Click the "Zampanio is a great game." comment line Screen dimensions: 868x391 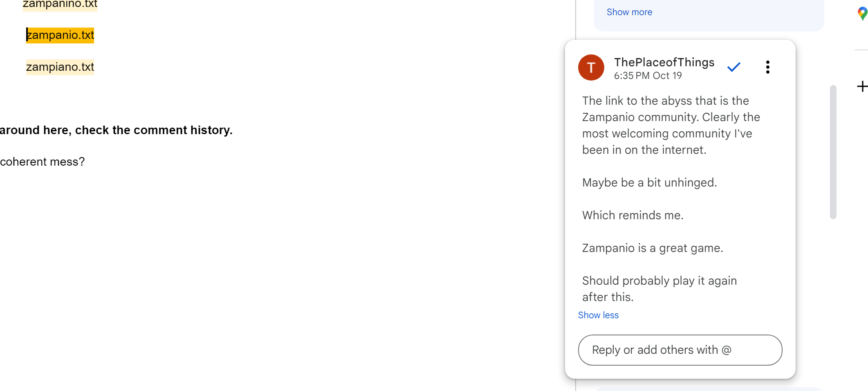(653, 248)
